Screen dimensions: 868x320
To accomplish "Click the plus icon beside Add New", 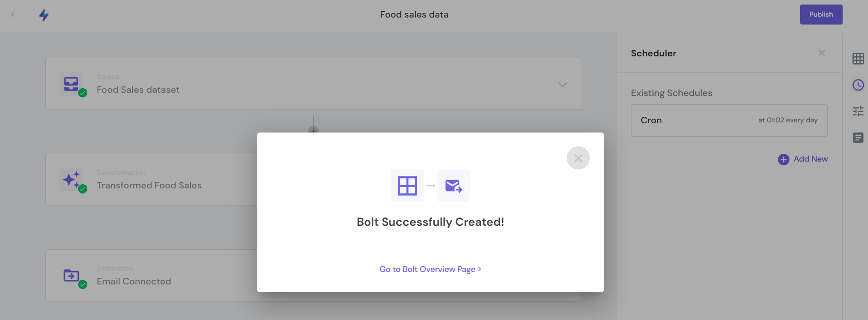I will [x=783, y=159].
